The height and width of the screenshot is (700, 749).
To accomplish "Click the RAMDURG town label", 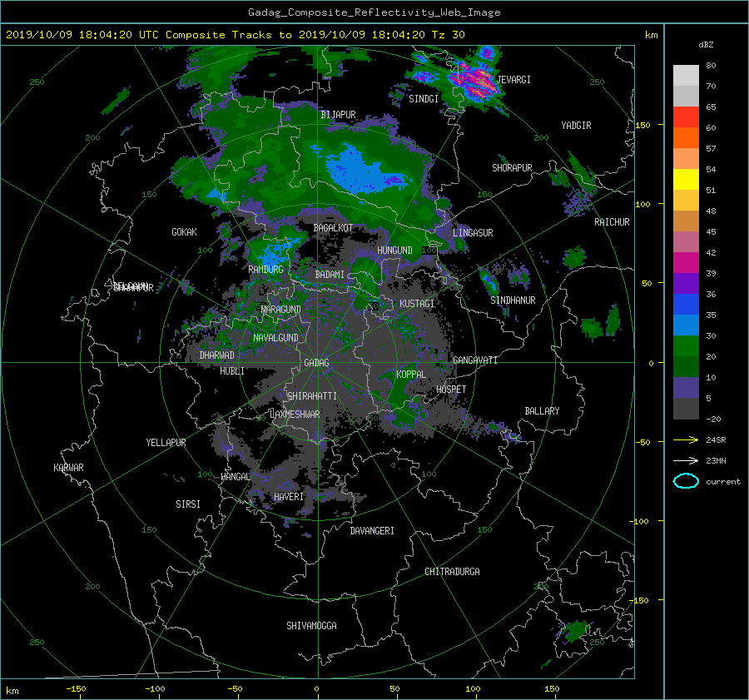I will (265, 270).
